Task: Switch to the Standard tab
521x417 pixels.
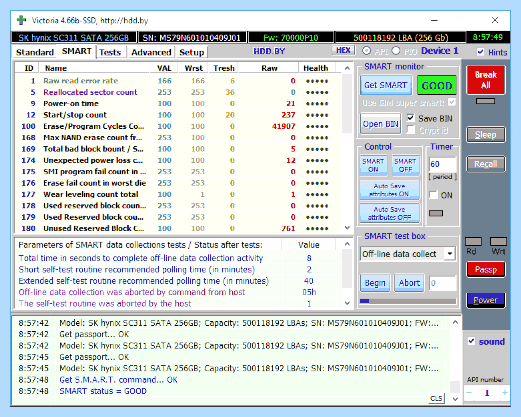Action: point(35,52)
